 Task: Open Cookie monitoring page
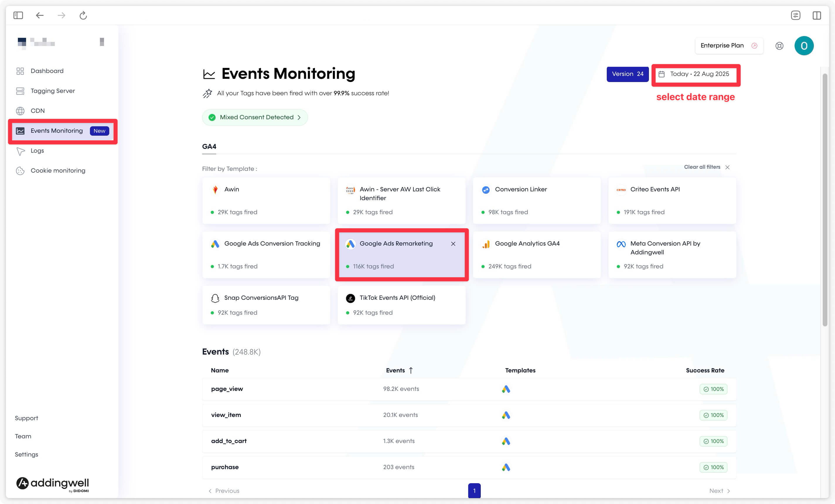[x=58, y=171]
